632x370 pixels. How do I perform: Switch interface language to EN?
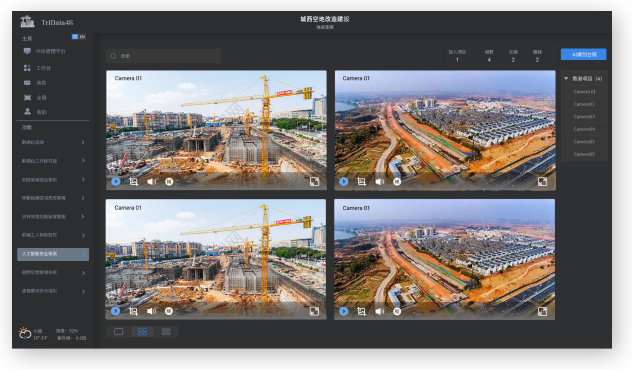pos(82,37)
